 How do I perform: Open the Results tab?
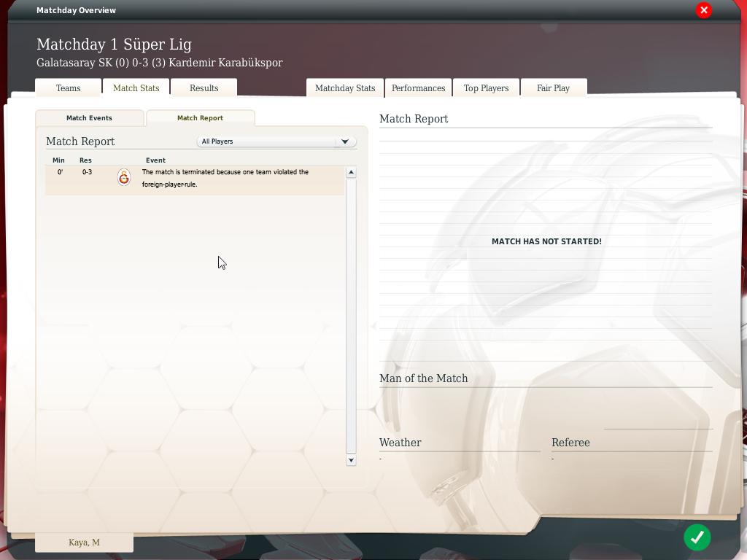pyautogui.click(x=204, y=88)
